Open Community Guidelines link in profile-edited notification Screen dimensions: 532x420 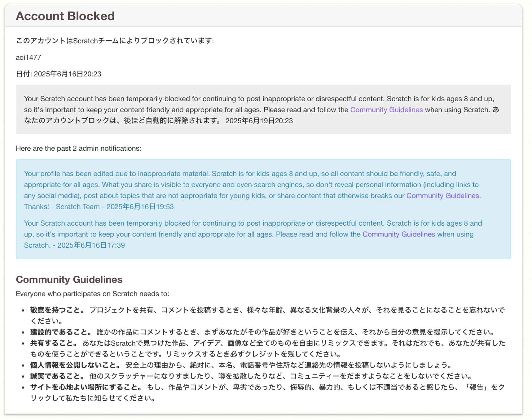pyautogui.click(x=443, y=196)
